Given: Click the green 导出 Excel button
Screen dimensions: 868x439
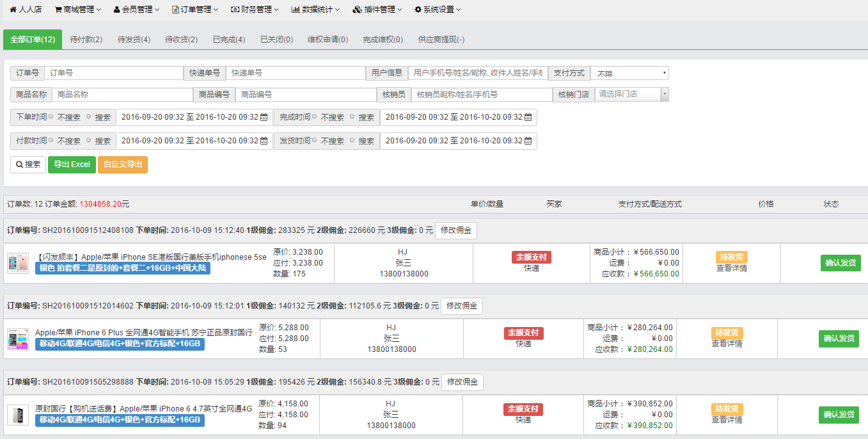Looking at the screenshot, I should [x=72, y=164].
